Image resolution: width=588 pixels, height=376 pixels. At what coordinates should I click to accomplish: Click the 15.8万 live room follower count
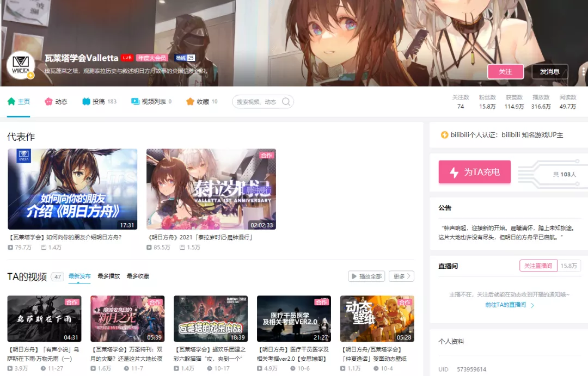point(569,266)
